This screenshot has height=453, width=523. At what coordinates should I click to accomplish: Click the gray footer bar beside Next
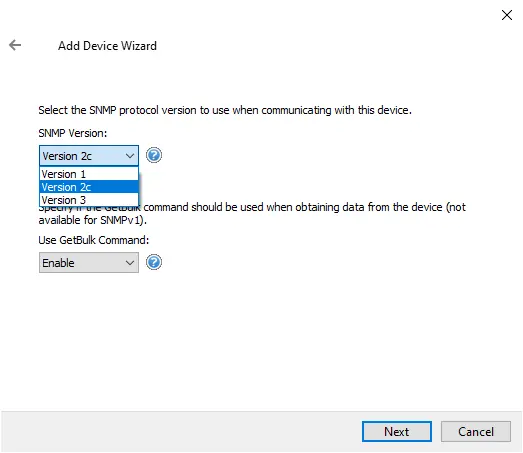point(180,432)
